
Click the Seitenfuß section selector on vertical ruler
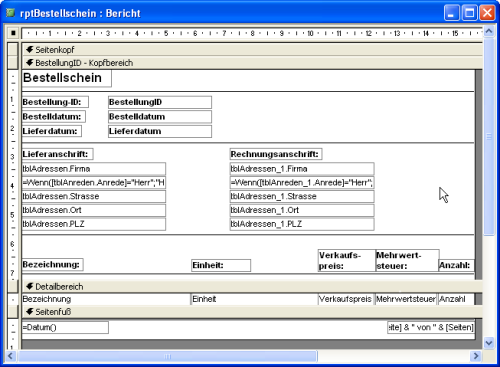pos(13,312)
